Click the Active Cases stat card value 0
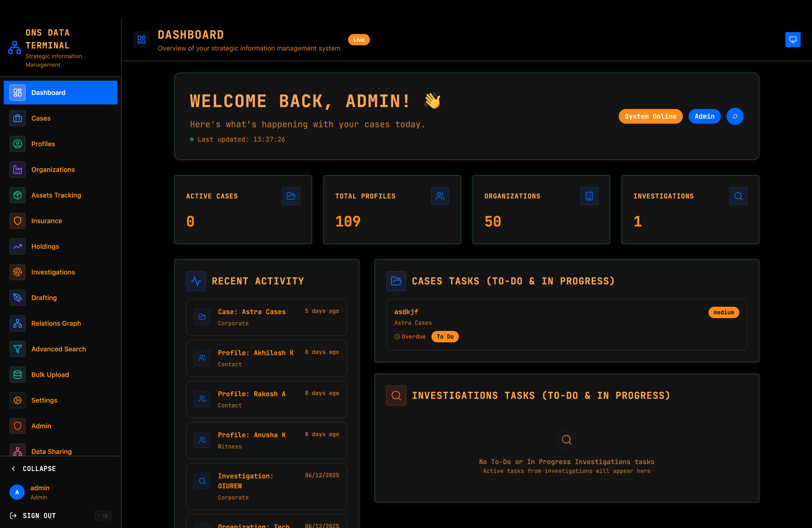This screenshot has width=812, height=528. tap(190, 221)
